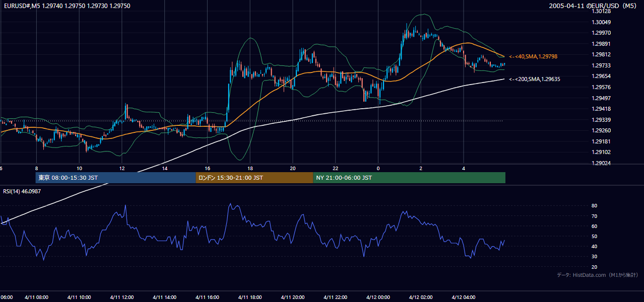The image size is (644, 302).
Task: Click the RSI scale's bottom 20 level
Action: (x=594, y=267)
